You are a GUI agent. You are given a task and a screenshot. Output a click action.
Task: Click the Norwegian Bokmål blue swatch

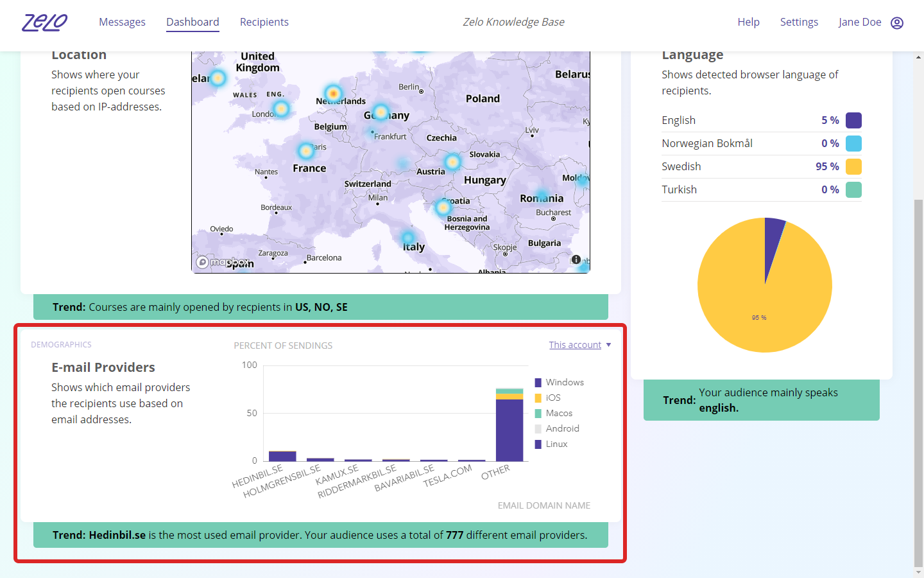(x=853, y=143)
